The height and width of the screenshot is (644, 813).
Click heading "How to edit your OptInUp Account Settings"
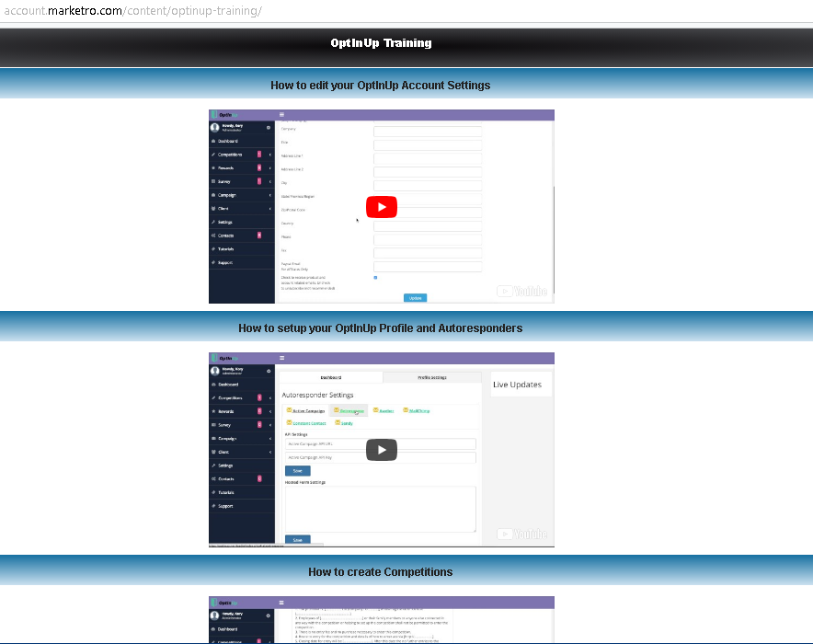tap(381, 85)
